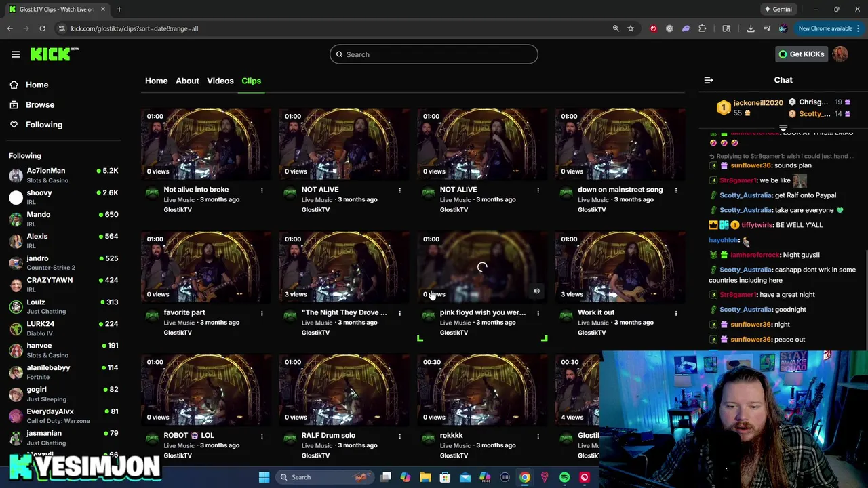
Task: Click the ROBOT LOL clip title
Action: pyautogui.click(x=189, y=436)
